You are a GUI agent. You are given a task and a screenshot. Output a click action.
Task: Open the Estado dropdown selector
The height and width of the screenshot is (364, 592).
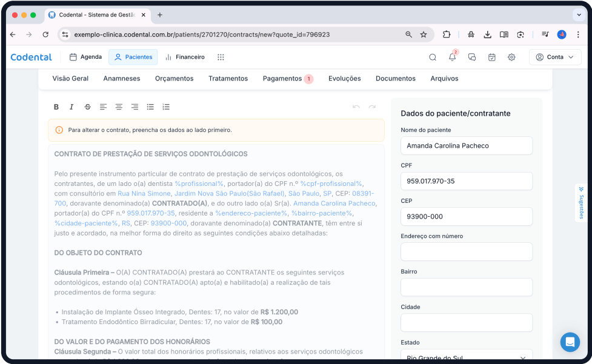pos(467,356)
